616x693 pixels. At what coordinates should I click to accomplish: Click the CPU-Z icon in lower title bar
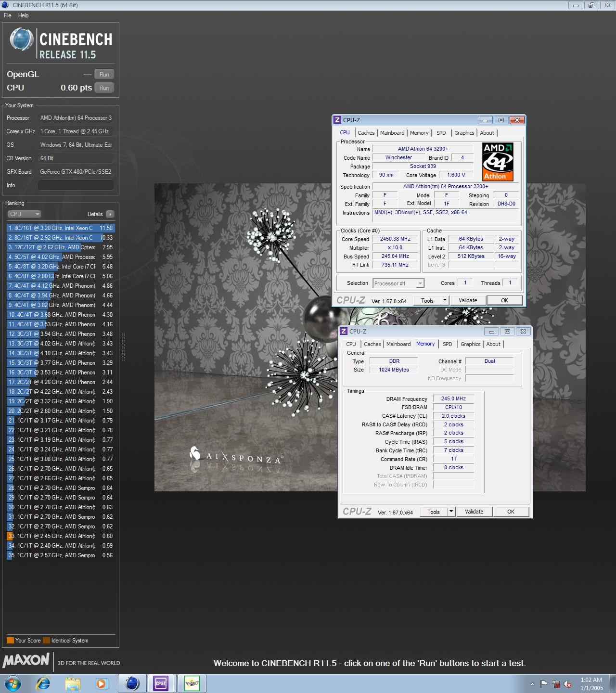(344, 331)
